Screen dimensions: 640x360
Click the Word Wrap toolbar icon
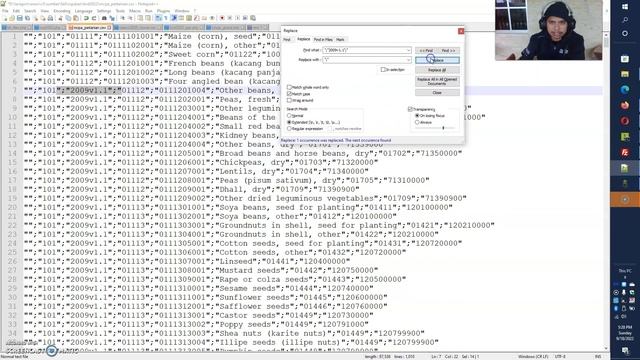point(158,18)
